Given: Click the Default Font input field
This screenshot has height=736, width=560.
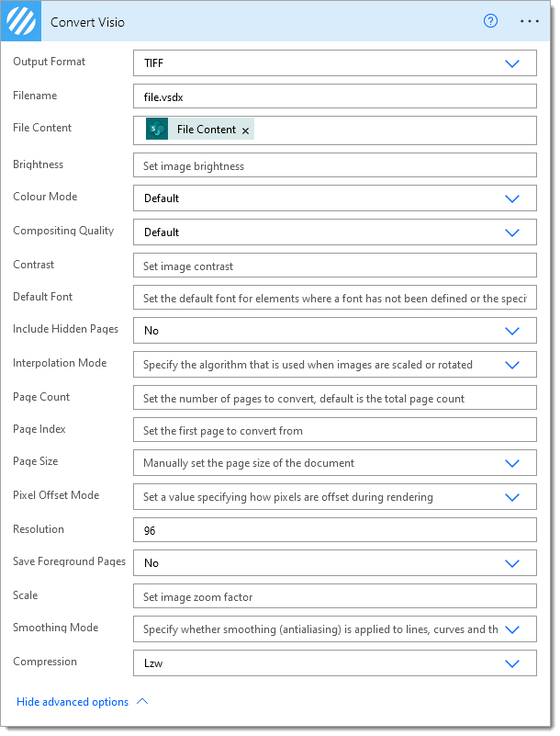Looking at the screenshot, I should pyautogui.click(x=335, y=298).
